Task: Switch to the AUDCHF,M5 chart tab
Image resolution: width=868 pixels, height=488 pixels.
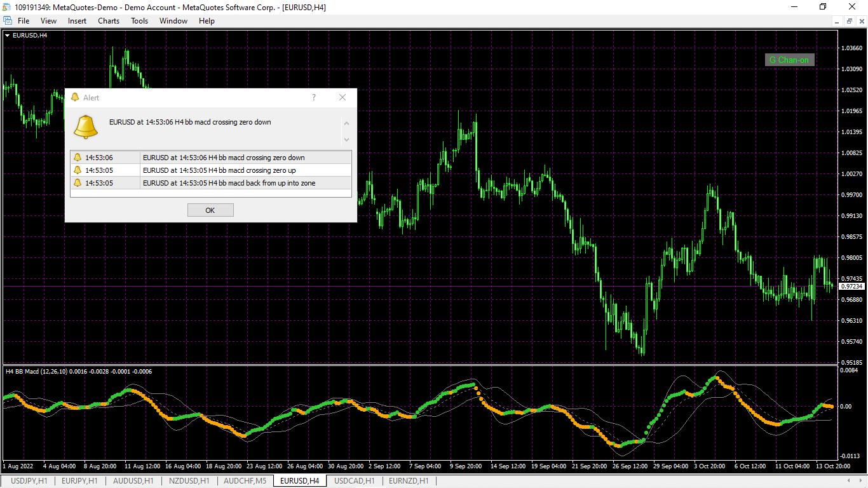Action: [x=245, y=481]
